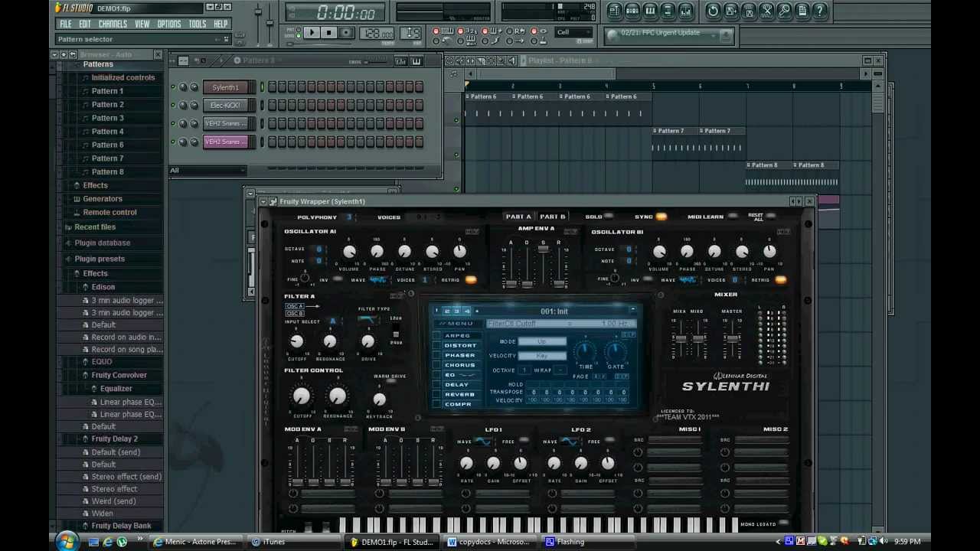Toggle Sylenth1 MIDI LEARN LED
Image resolution: width=980 pixels, height=551 pixels.
(x=733, y=217)
